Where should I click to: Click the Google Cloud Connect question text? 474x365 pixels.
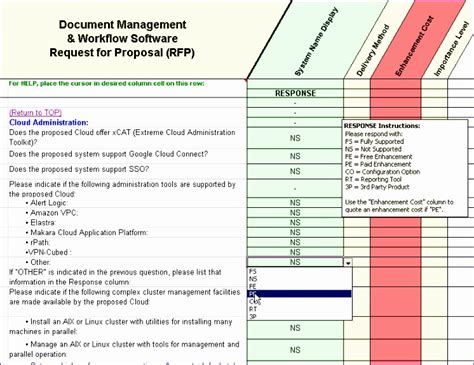point(108,154)
